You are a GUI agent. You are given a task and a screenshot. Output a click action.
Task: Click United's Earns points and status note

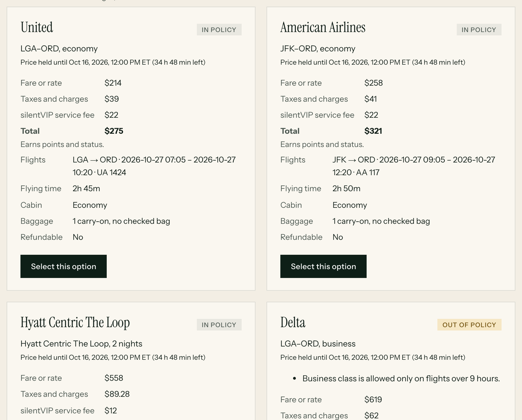[x=62, y=145]
